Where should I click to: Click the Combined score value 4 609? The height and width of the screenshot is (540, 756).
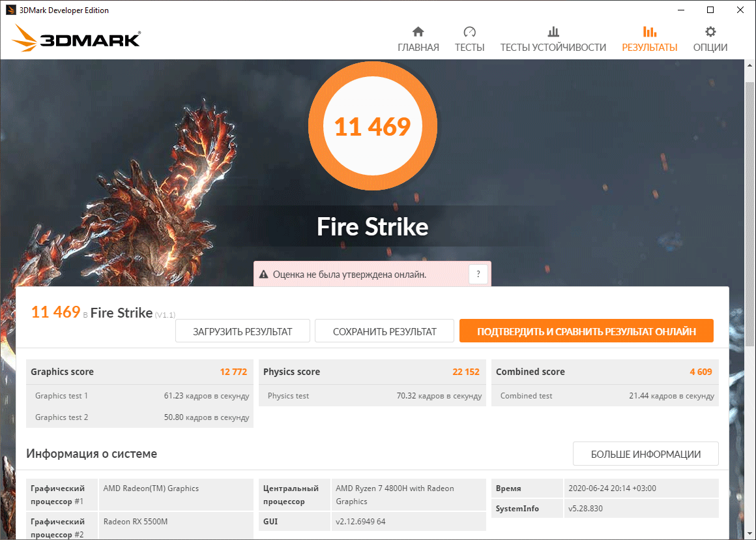tap(701, 372)
